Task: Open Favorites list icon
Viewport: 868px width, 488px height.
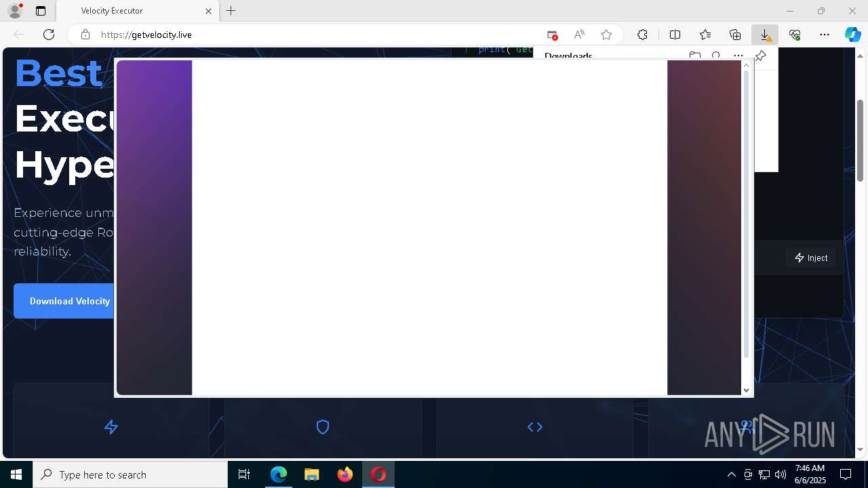Action: click(x=705, y=35)
